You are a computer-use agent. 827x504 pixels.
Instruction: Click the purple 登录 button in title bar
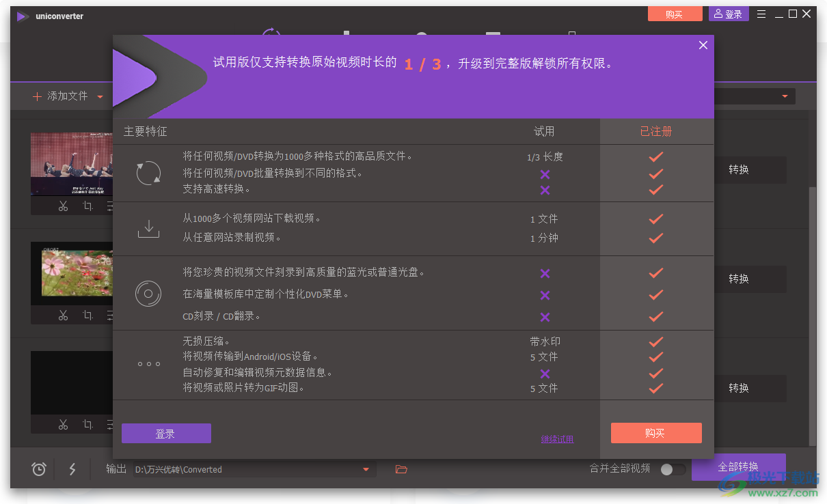tap(729, 14)
